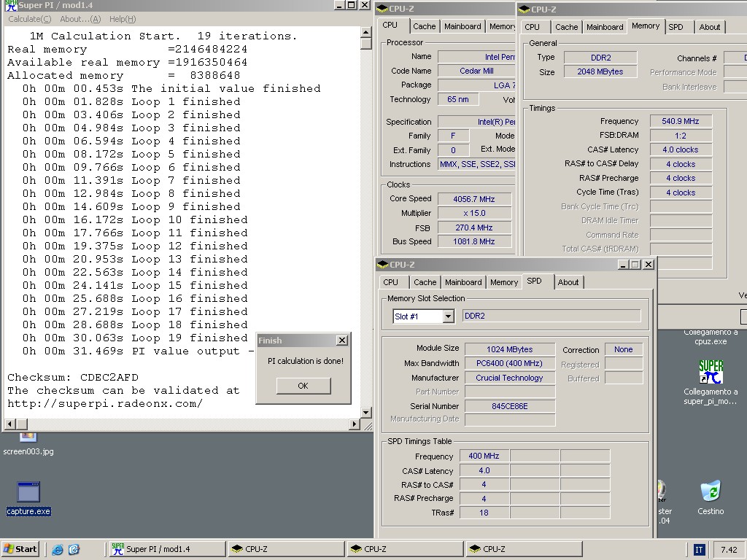Click the Multiplier value x 15.0
Image resolution: width=747 pixels, height=560 pixels.
[x=474, y=213]
